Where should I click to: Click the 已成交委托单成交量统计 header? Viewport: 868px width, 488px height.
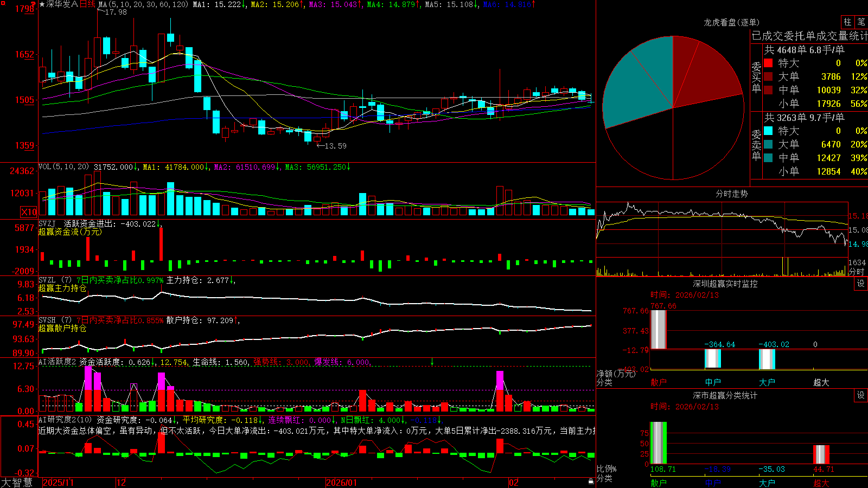coord(809,36)
